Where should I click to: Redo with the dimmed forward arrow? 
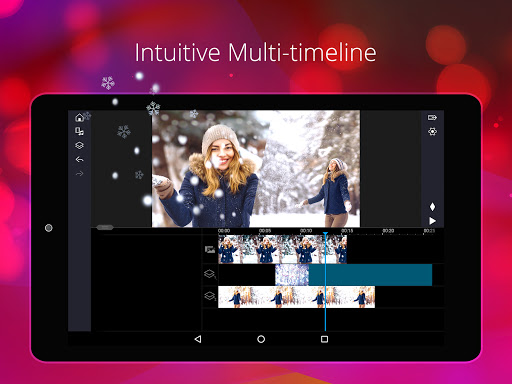(x=79, y=174)
